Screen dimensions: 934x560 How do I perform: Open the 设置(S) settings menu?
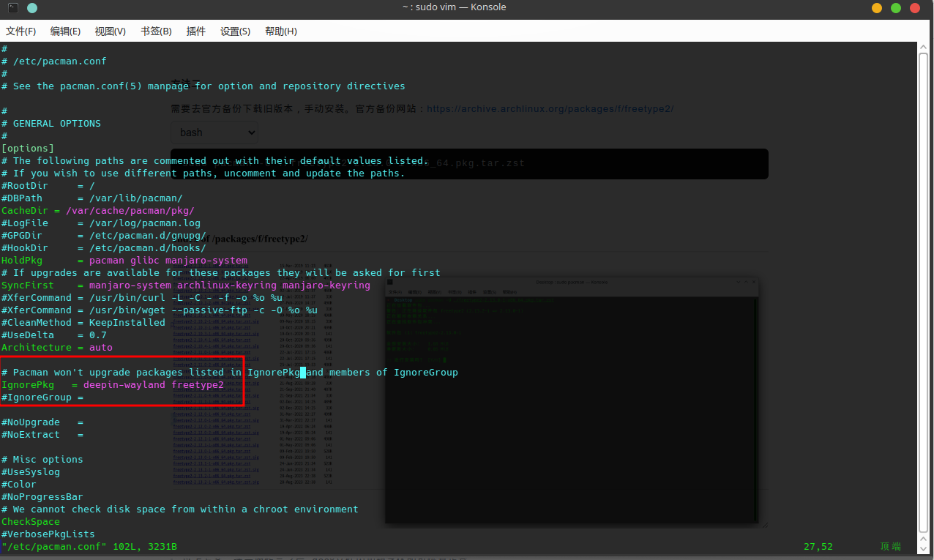(235, 31)
